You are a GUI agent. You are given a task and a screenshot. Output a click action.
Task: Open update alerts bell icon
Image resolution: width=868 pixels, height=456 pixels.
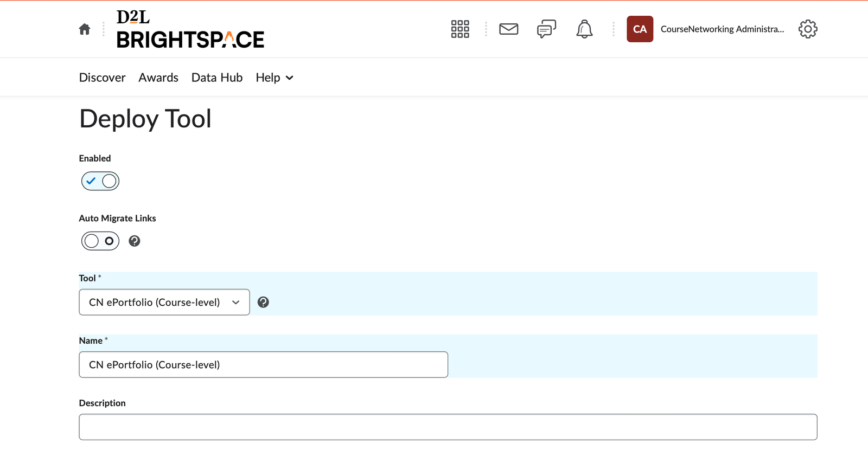(584, 29)
